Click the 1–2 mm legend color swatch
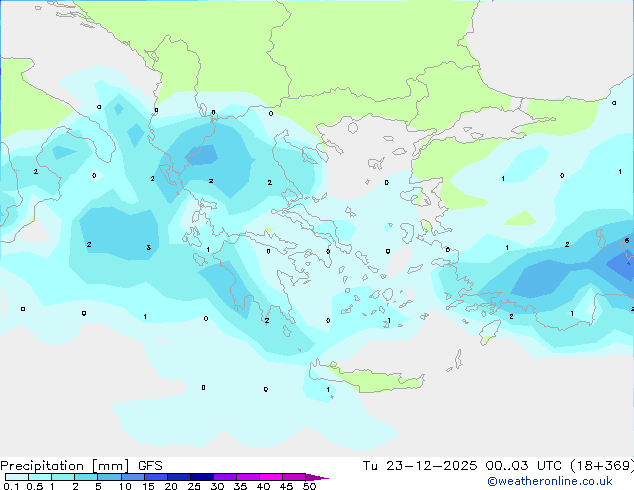Image resolution: width=634 pixels, height=490 pixels. pyautogui.click(x=63, y=477)
